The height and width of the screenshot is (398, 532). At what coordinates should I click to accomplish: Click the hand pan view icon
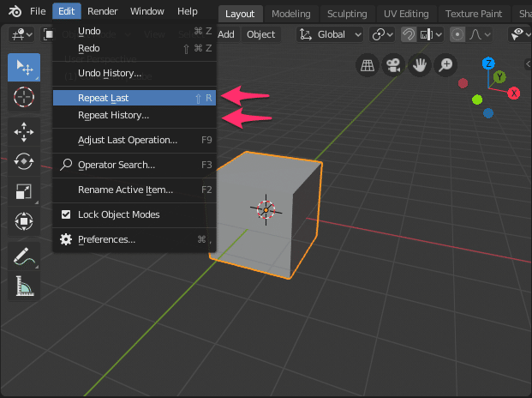(x=420, y=65)
